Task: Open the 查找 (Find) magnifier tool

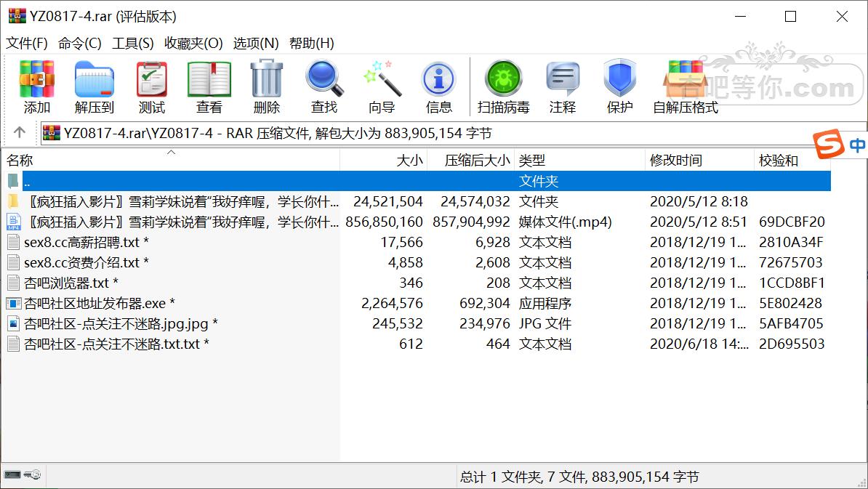Action: 324,78
